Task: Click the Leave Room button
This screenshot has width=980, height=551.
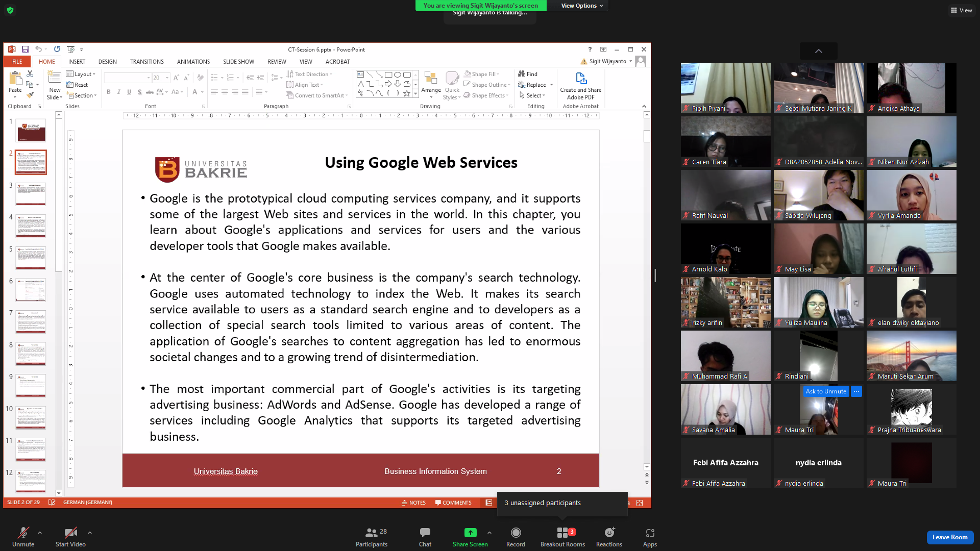Action: pos(950,537)
